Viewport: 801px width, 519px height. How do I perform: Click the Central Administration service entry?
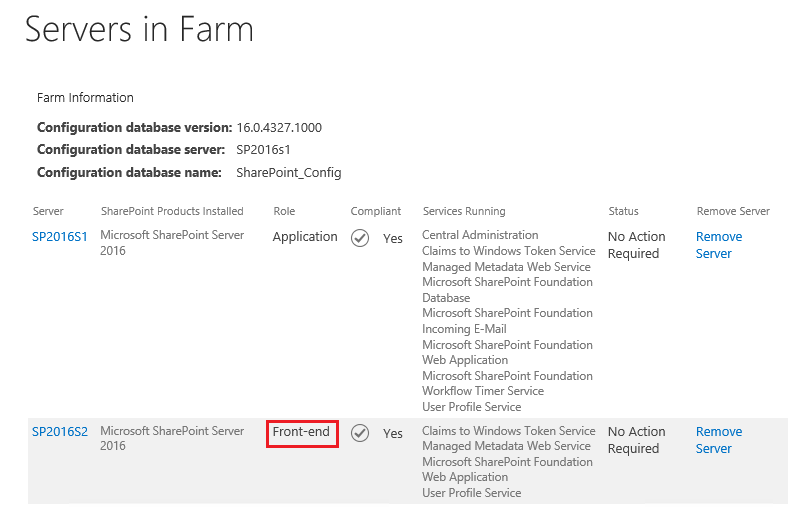[480, 235]
